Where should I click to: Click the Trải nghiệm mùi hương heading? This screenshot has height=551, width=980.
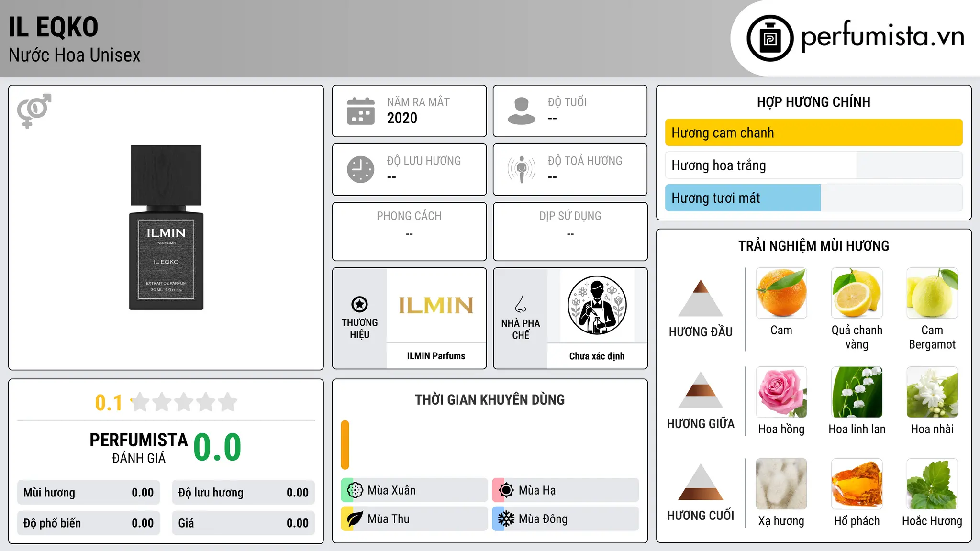[813, 246]
